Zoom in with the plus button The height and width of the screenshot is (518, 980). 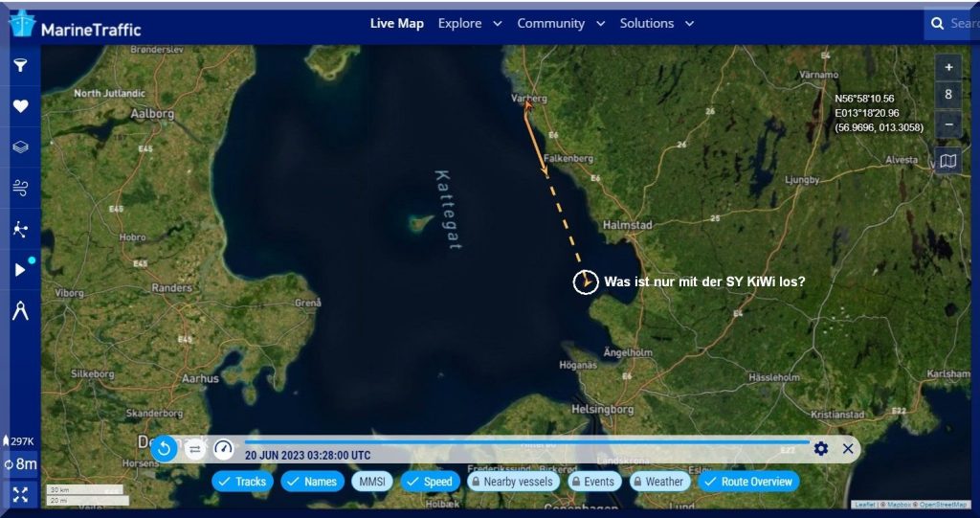pyautogui.click(x=947, y=67)
